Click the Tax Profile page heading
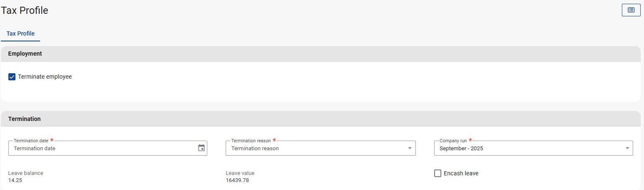This screenshot has width=644, height=190. (x=25, y=10)
